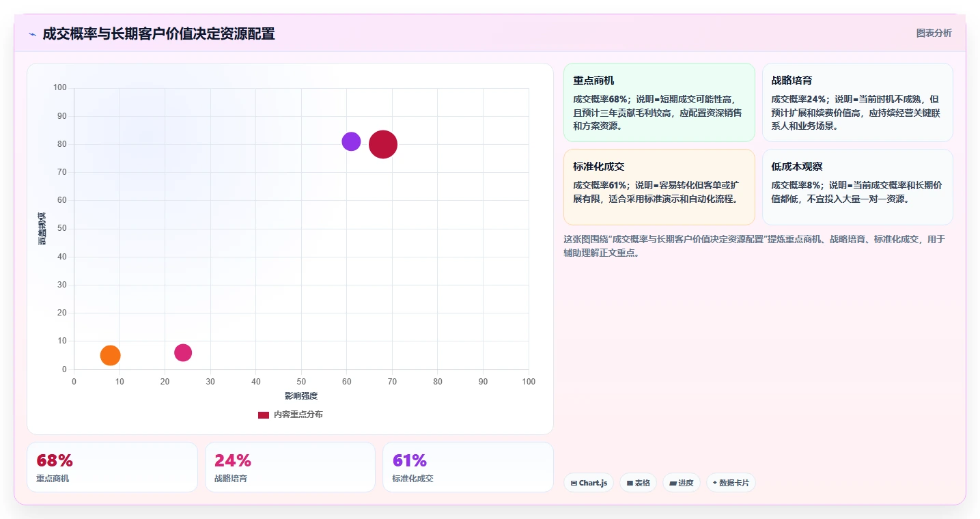The image size is (980, 519).
Task: Select the 24% 战略培育 stat card
Action: coord(290,467)
